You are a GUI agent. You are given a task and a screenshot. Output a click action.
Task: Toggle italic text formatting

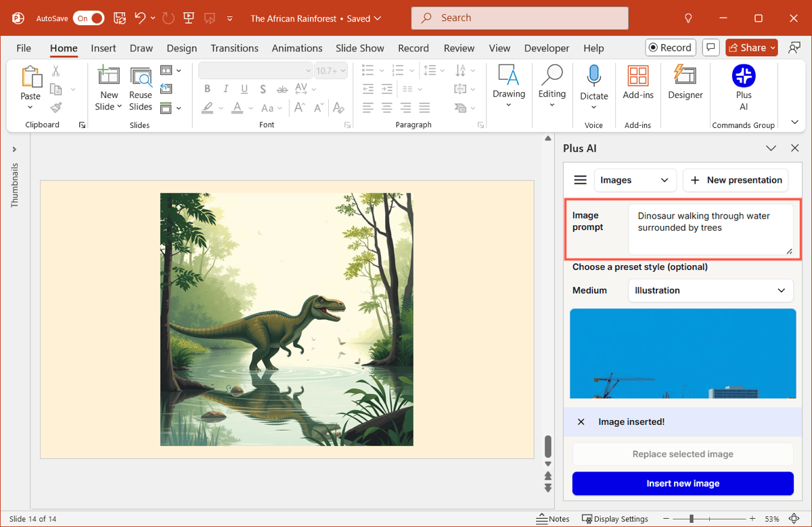click(225, 89)
